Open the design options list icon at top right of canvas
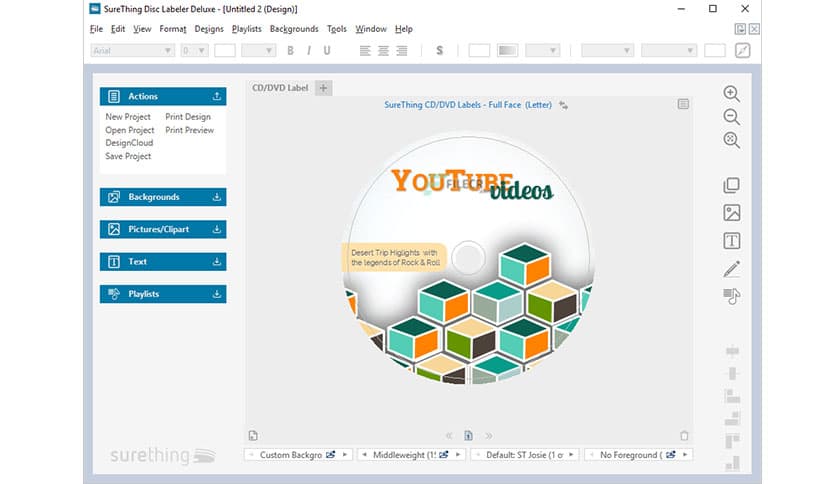This screenshot has width=836, height=484. (683, 104)
